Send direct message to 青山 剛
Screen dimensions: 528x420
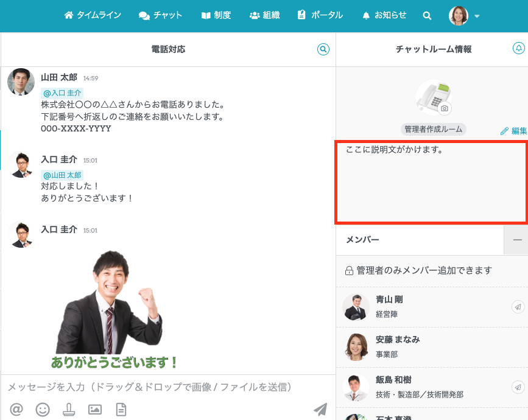[x=518, y=307]
